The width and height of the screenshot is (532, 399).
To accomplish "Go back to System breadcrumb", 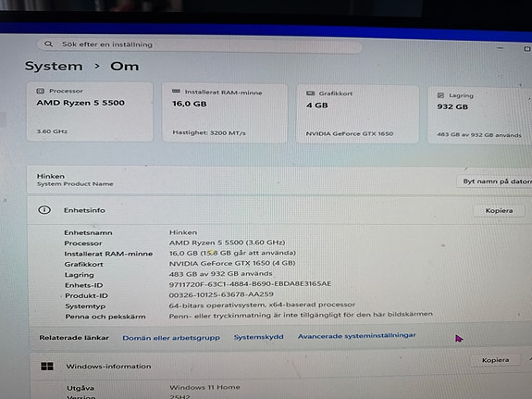I will 54,66.
